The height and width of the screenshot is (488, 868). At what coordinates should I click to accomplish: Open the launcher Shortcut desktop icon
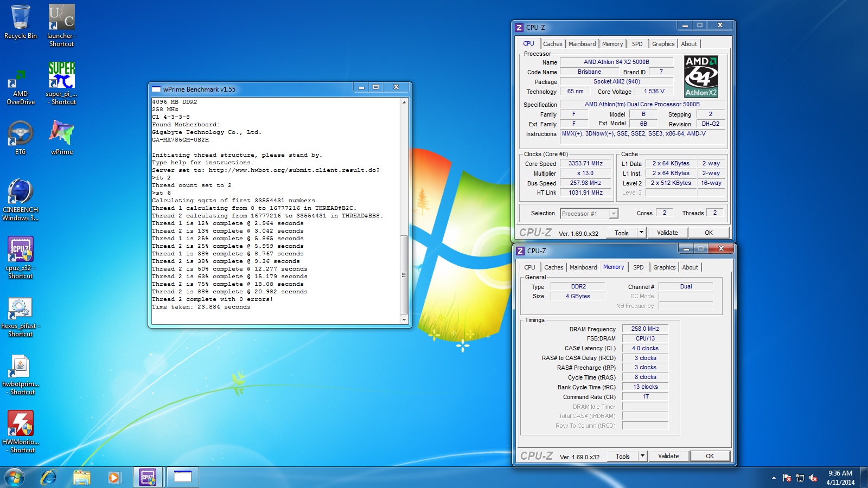coord(61,25)
